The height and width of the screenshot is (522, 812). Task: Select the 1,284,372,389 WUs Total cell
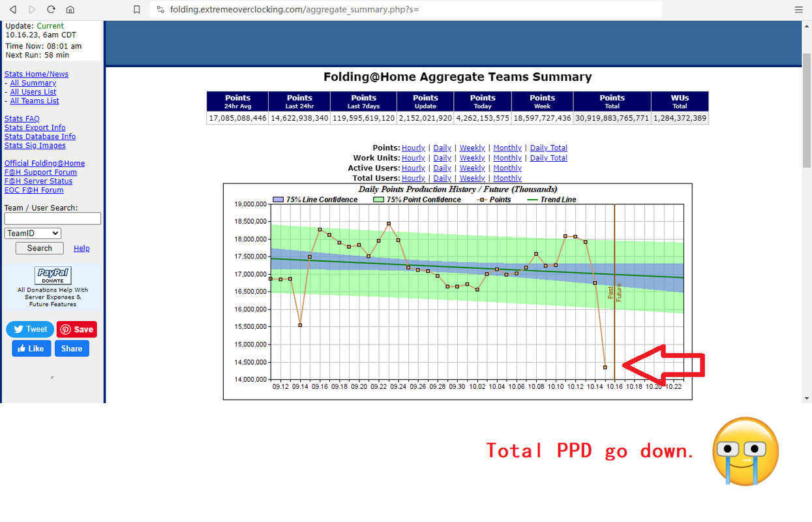coord(680,118)
